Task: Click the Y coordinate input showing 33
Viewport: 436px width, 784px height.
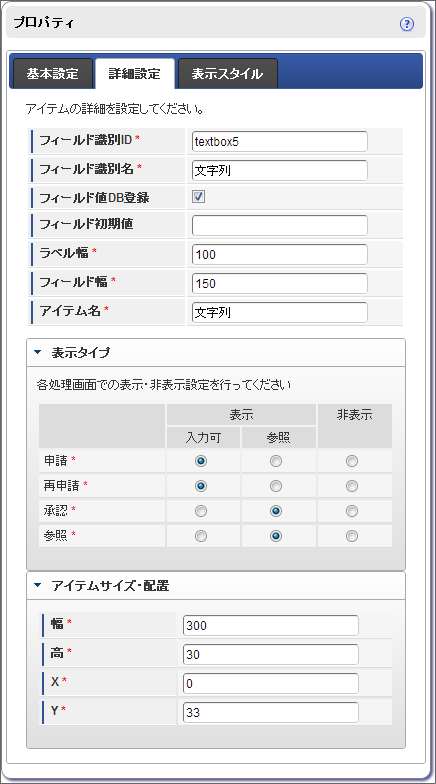Action: (x=270, y=712)
